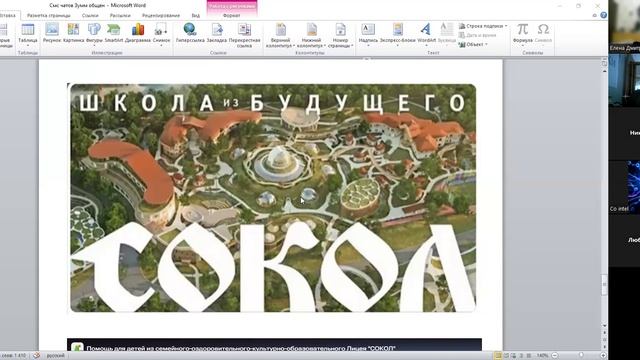Click the dark banner about Лицей СОКОЛ
This screenshot has width=640, height=360.
tap(274, 344)
